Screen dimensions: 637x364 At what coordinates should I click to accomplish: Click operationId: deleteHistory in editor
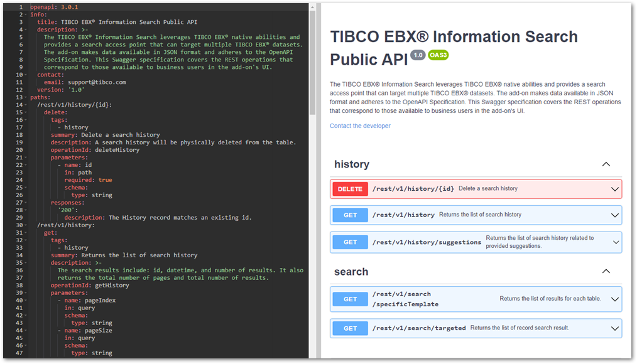coord(95,150)
